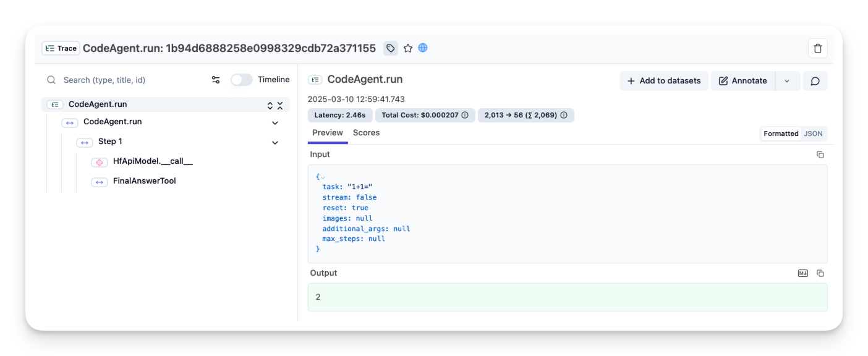Enable the Timeline switch

(x=242, y=80)
